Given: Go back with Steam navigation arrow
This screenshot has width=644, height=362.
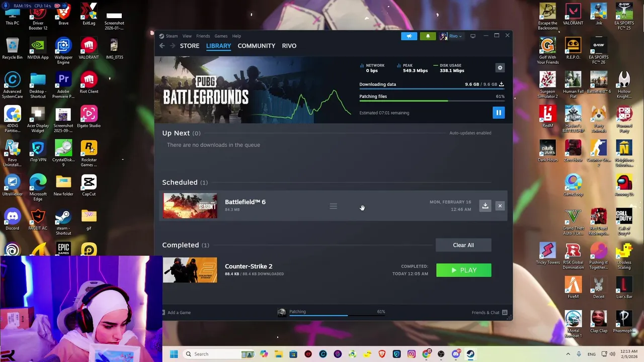Looking at the screenshot, I should 162,46.
